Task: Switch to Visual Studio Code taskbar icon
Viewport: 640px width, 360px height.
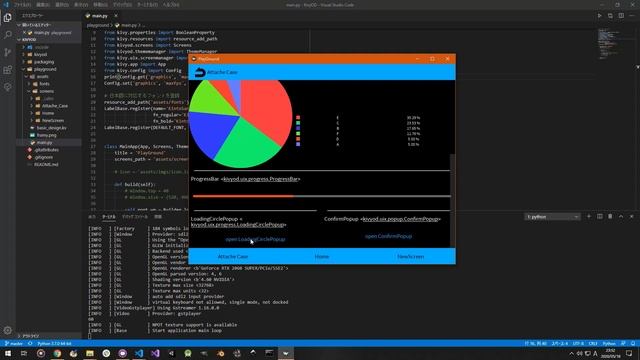Action: (x=139, y=353)
